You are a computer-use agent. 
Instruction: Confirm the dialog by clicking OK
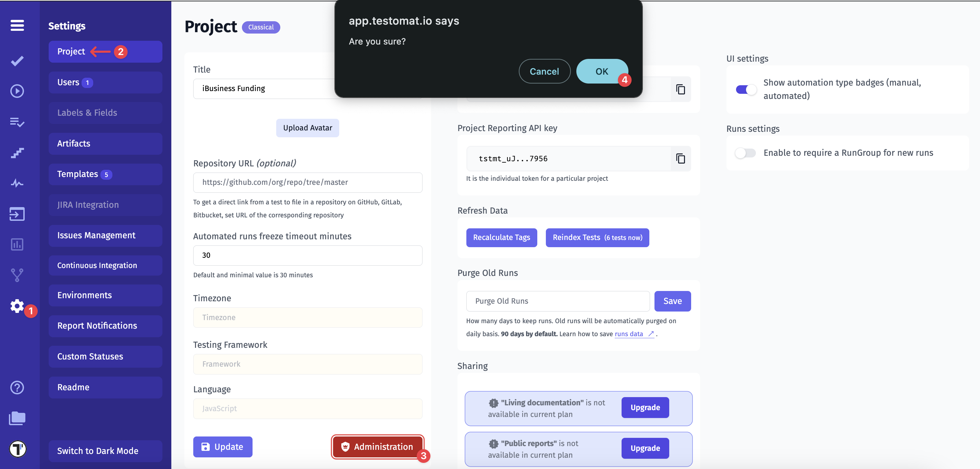click(601, 71)
